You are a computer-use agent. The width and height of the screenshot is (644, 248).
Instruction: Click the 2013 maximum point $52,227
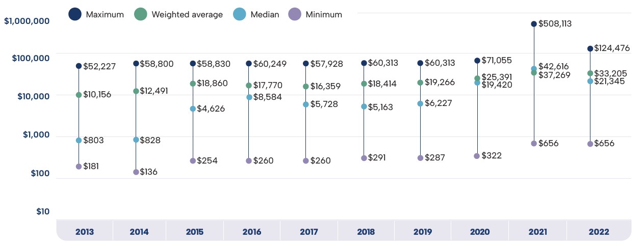[x=79, y=66]
